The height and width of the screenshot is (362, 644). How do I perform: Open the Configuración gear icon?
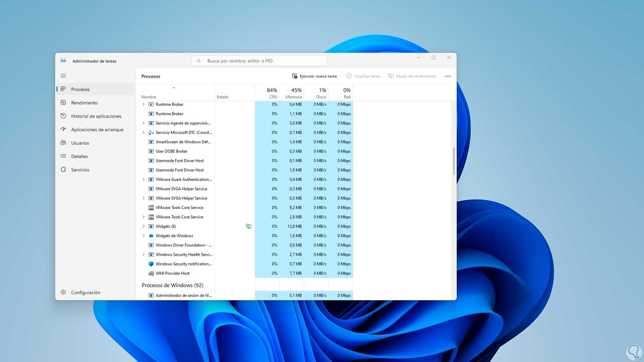[63, 292]
